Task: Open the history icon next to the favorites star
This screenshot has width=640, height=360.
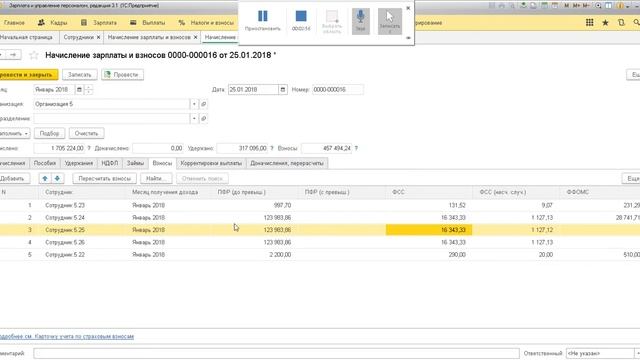Action: [x=621, y=23]
